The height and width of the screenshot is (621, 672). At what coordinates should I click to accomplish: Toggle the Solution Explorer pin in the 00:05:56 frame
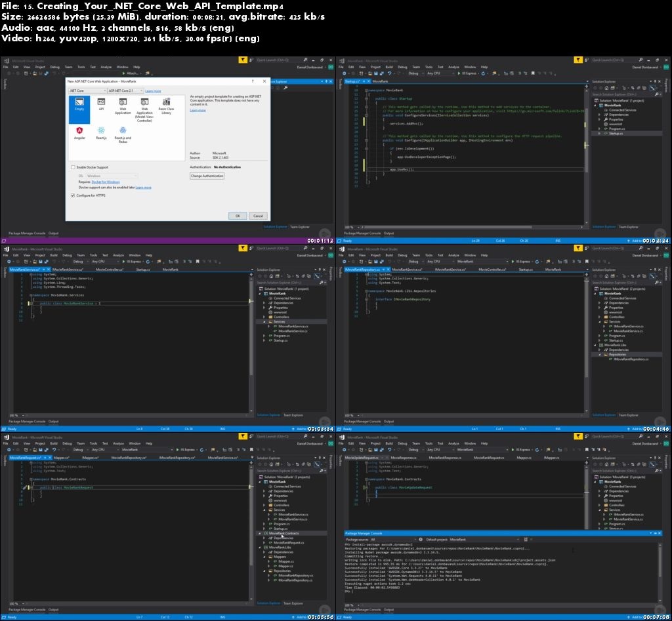pos(320,458)
